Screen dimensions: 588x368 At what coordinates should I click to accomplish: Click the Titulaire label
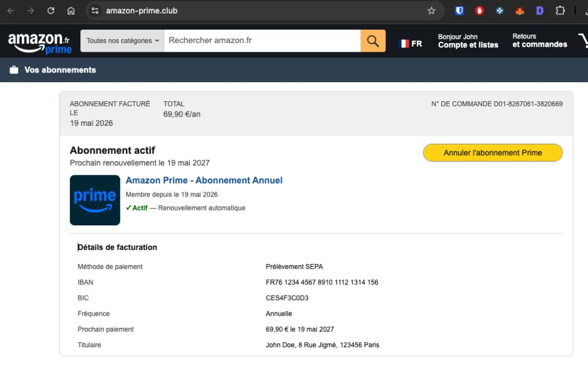point(89,345)
